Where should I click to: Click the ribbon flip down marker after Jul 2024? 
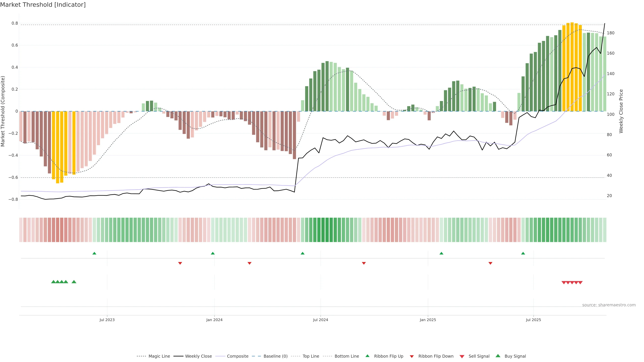click(364, 263)
